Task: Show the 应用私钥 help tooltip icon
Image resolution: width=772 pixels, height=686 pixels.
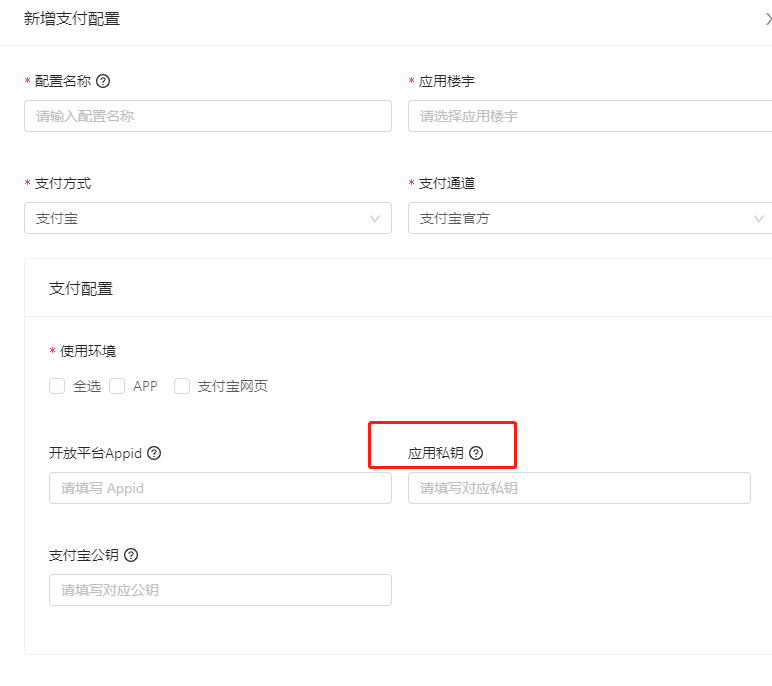Action: pos(476,453)
